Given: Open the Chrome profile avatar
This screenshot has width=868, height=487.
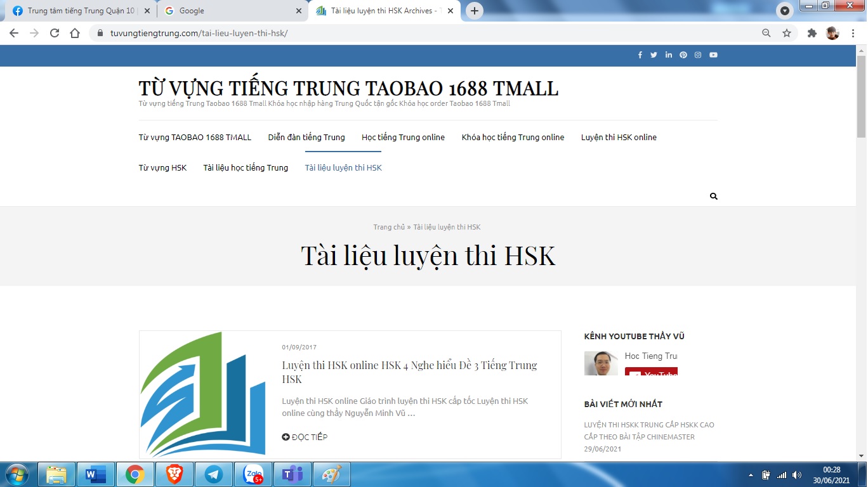Looking at the screenshot, I should click(x=832, y=33).
